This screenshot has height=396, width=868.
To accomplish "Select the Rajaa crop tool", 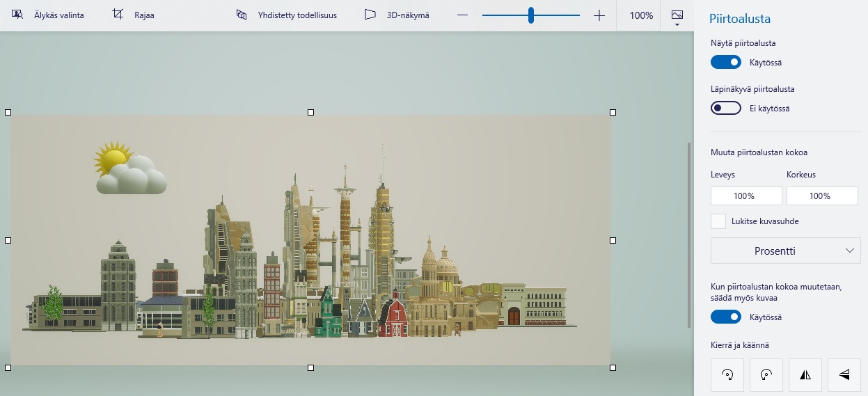I will point(134,15).
